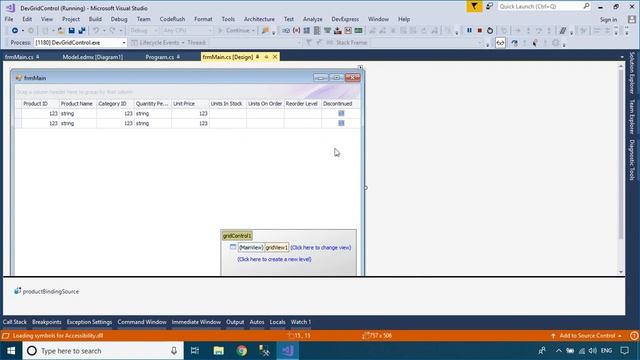The width and height of the screenshot is (640, 360).
Task: Open the Debug configuration dropdown
Action: tap(143, 31)
